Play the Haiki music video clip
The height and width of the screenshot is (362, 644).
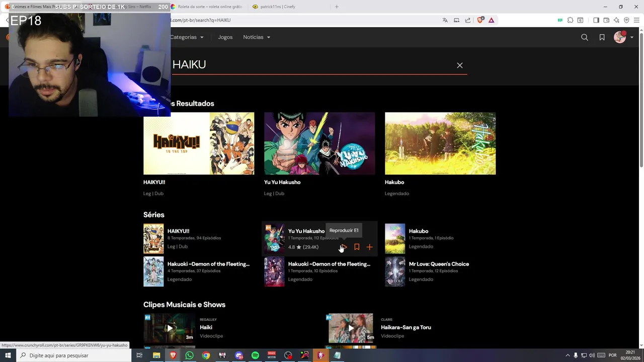[170, 328]
